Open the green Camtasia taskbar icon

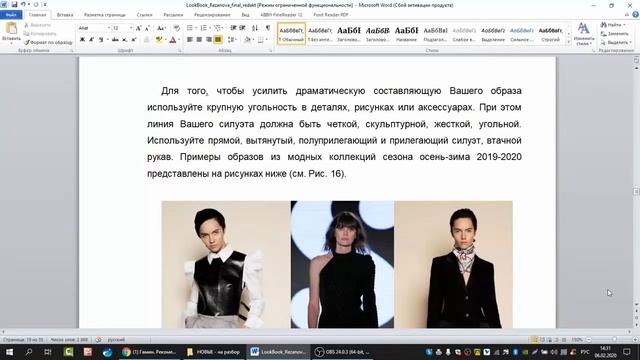(68, 352)
